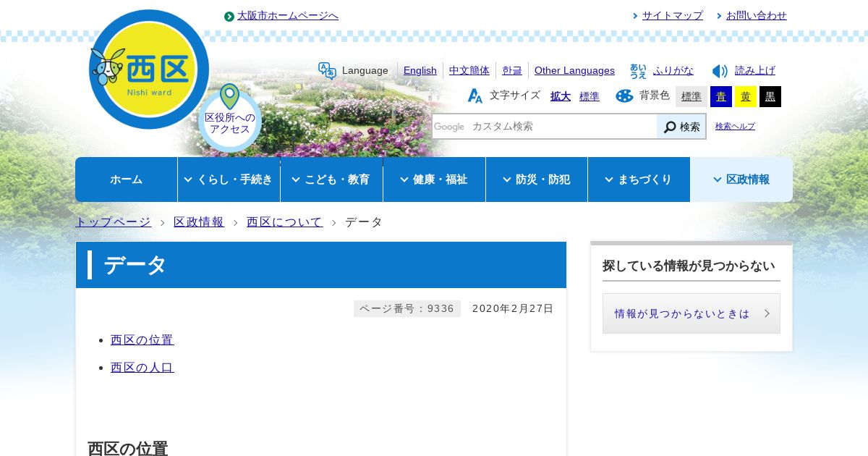
Task: Click the arrow beside サイトマップ
Action: click(x=635, y=16)
